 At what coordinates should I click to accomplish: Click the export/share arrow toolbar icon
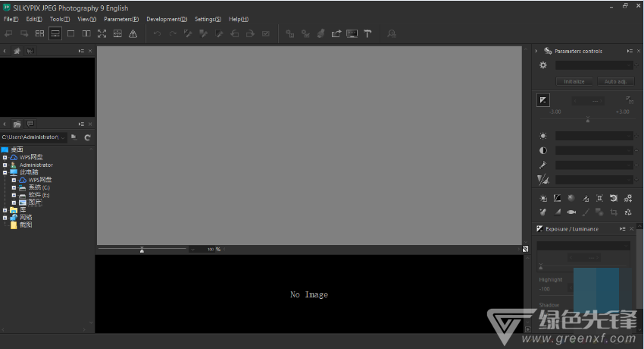336,33
